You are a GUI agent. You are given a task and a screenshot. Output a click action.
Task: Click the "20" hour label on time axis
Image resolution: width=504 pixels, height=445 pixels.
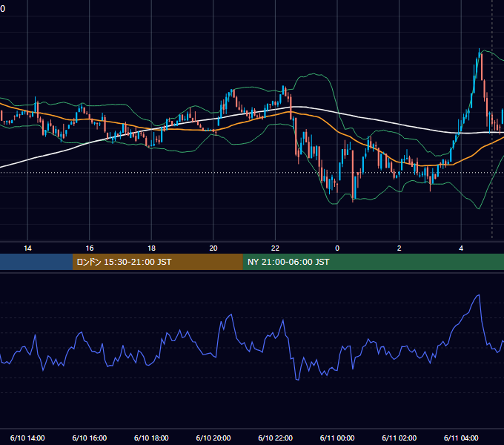[213, 248]
